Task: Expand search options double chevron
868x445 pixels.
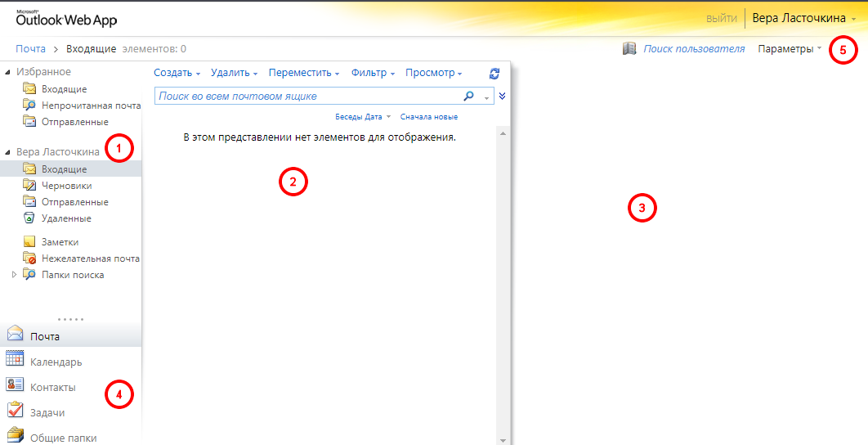Action: pyautogui.click(x=502, y=96)
